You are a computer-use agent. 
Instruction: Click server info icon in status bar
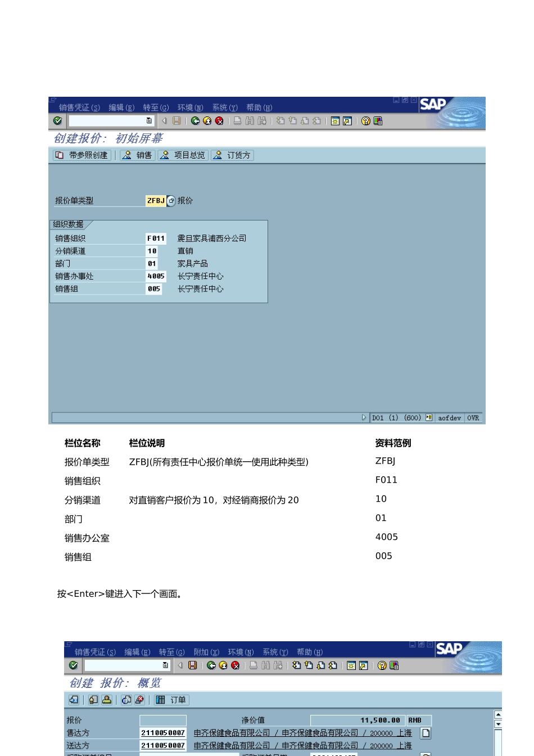(429, 417)
